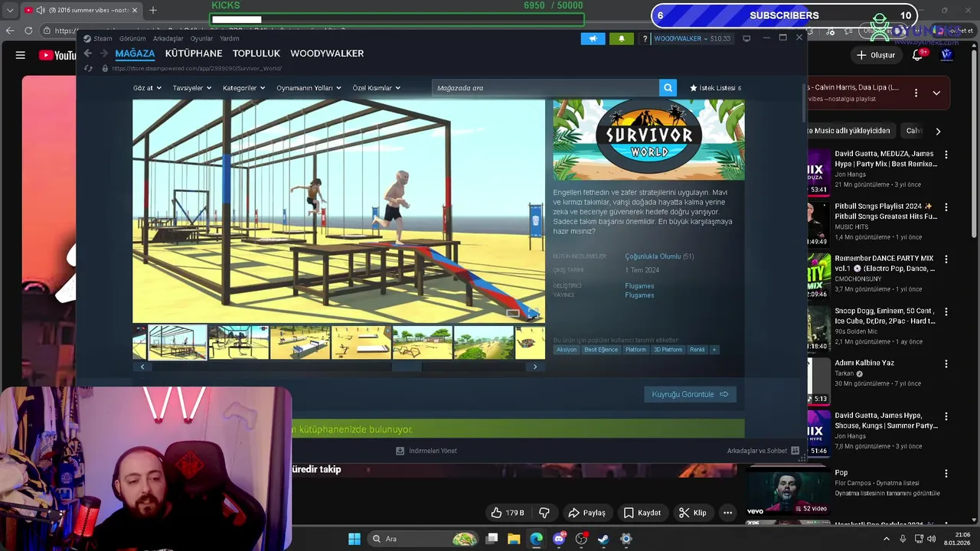The image size is (980, 551).
Task: Open Discord from the taskbar
Action: [559, 539]
